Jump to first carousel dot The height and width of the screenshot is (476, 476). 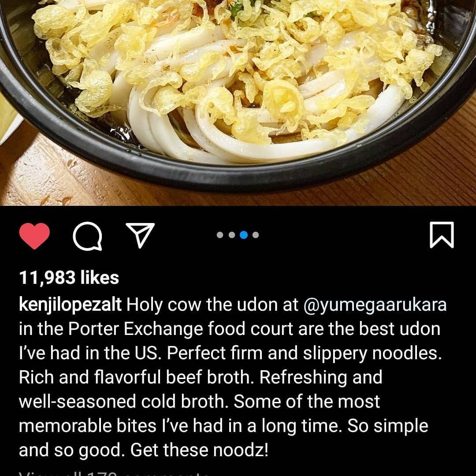click(x=220, y=234)
